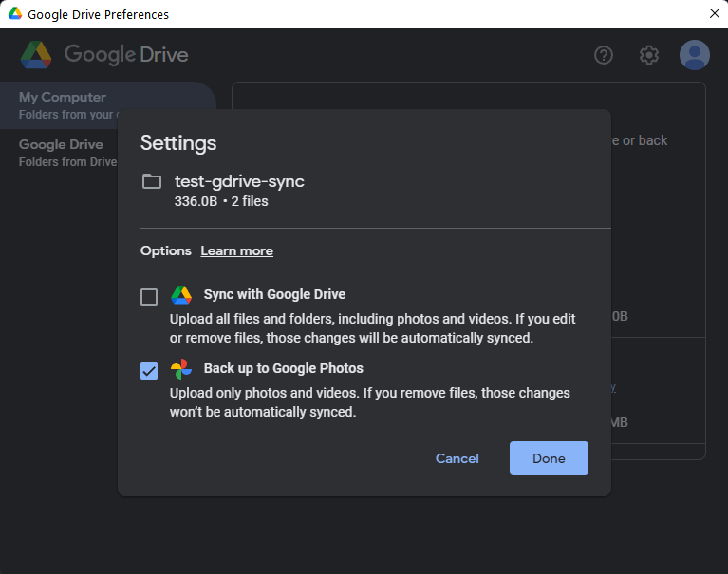Viewport: 728px width, 574px height.
Task: Dismiss the dialog with Cancel
Action: coord(457,458)
